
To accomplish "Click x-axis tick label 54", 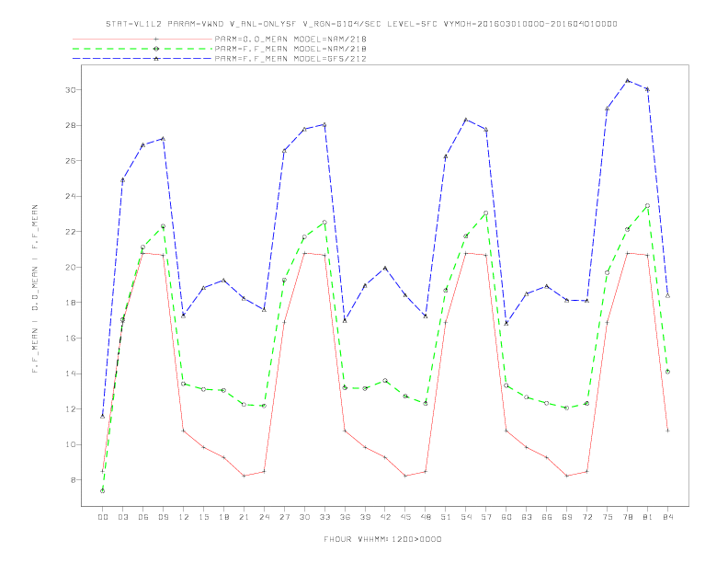I will [466, 517].
